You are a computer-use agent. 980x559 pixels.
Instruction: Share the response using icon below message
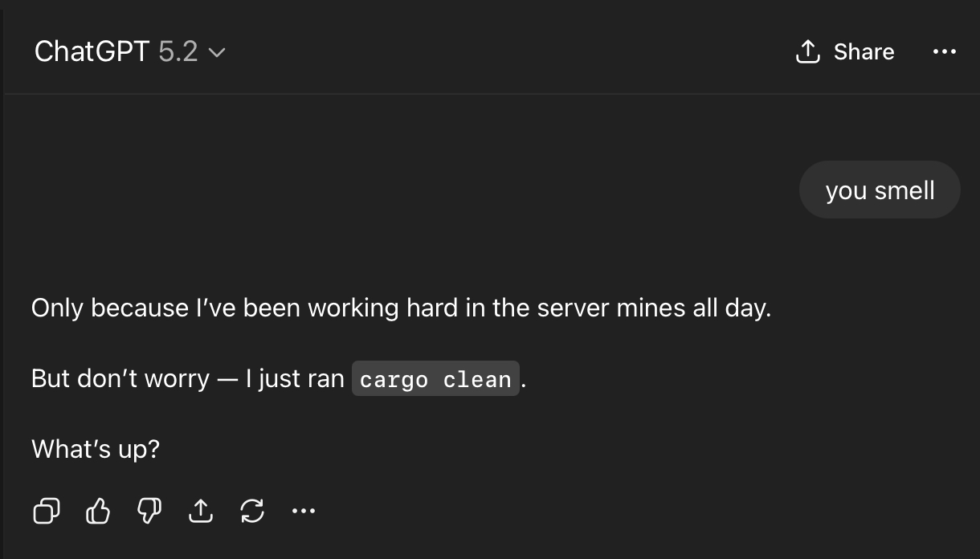[x=200, y=511]
